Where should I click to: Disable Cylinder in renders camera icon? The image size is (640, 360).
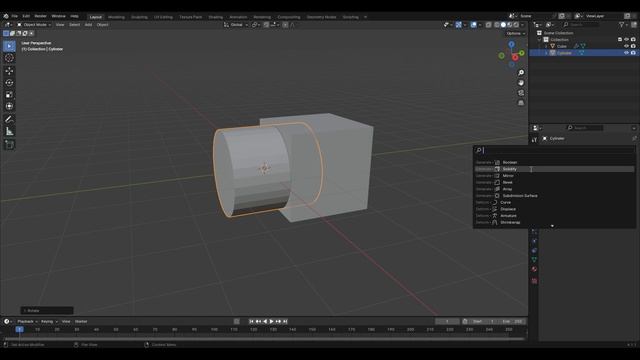click(x=633, y=53)
